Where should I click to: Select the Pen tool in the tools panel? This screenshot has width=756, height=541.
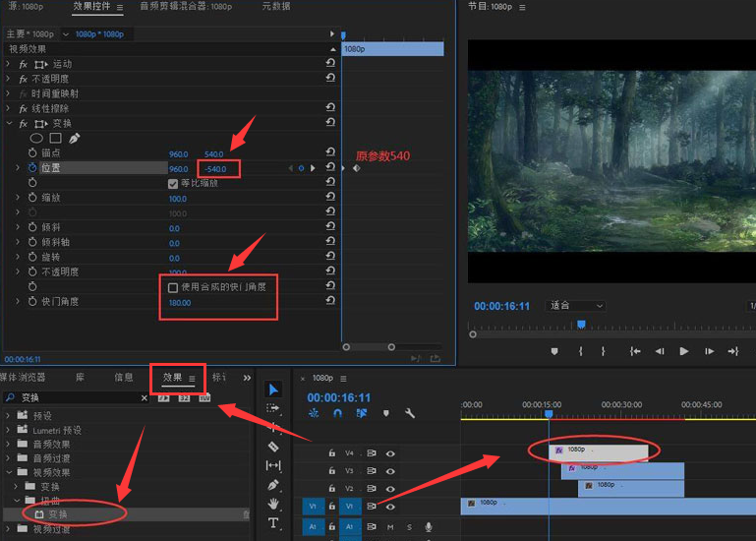273,485
